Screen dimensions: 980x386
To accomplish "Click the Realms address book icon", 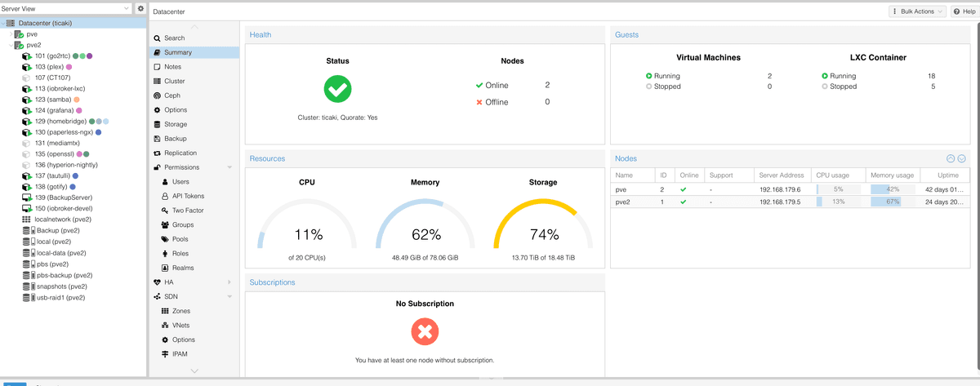I will pos(166,268).
